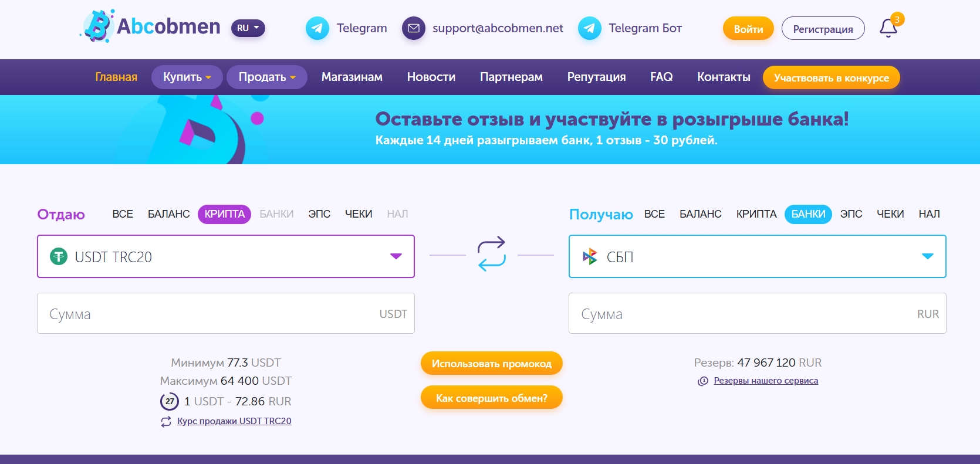Image resolution: width=980 pixels, height=464 pixels.
Task: Open the FAQ page
Action: pos(661,77)
